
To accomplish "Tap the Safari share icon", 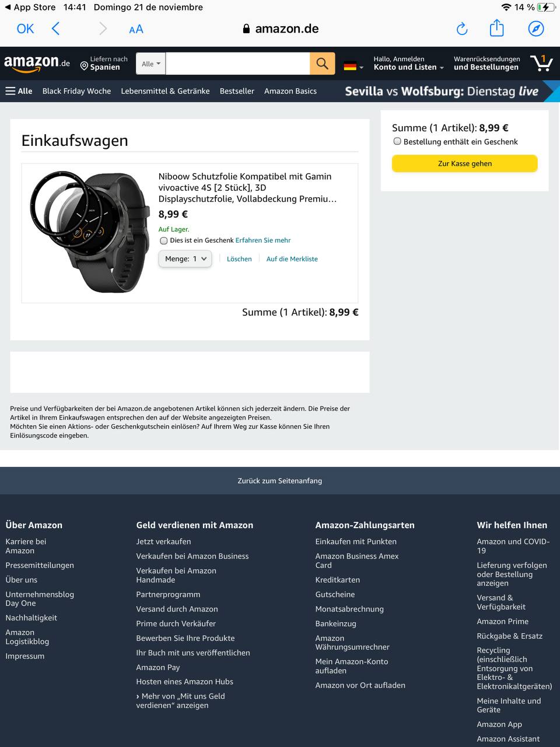I will coord(496,28).
